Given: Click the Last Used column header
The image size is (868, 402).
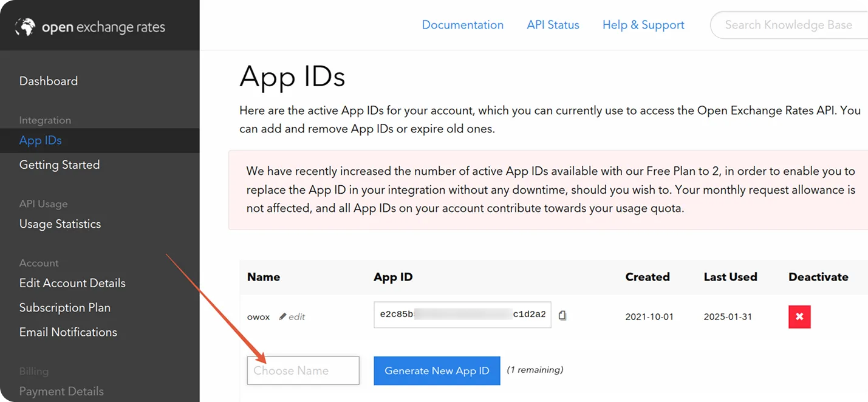Looking at the screenshot, I should point(730,277).
